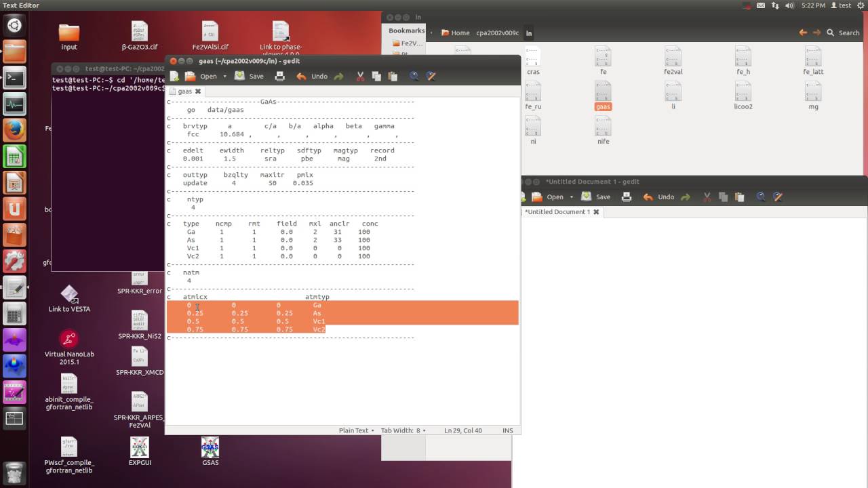The width and height of the screenshot is (868, 488).
Task: Select the GSAS desktop icon
Action: click(210, 451)
